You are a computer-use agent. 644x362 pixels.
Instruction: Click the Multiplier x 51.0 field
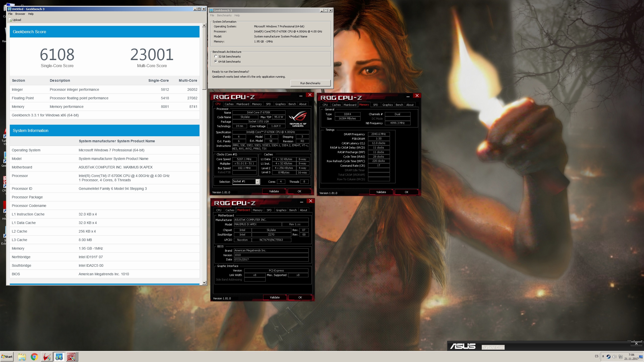[244, 164]
